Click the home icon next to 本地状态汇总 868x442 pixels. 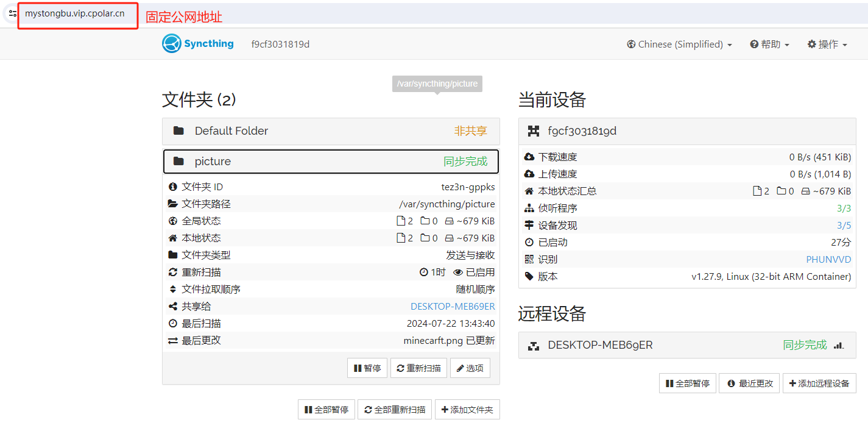[x=529, y=191]
